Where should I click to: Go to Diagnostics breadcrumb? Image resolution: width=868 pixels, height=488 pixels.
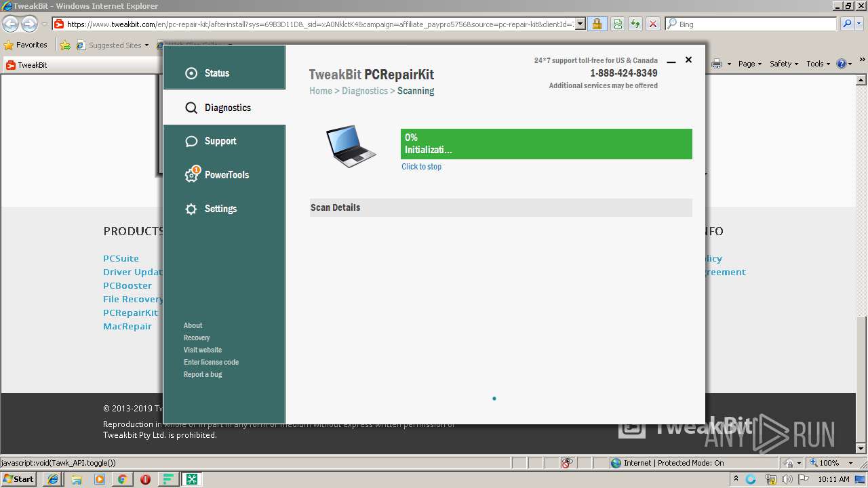click(365, 91)
